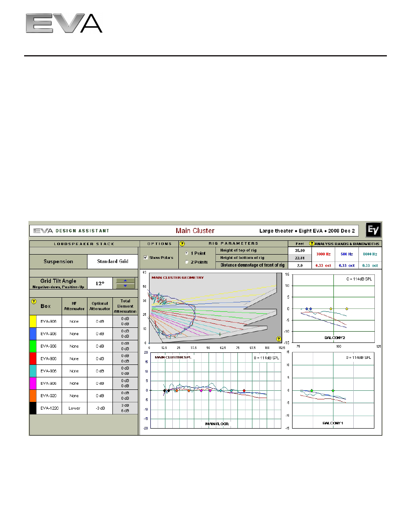Open the EVA-1220 box type cell

point(49,408)
